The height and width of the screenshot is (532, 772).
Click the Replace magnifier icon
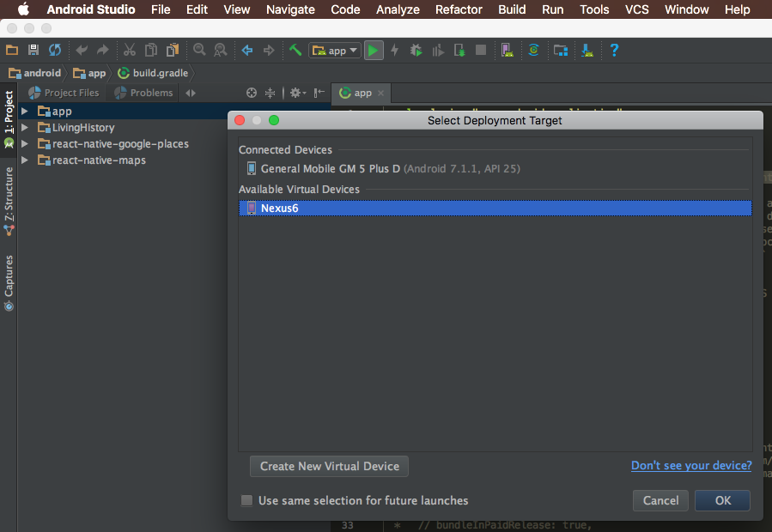(x=221, y=51)
